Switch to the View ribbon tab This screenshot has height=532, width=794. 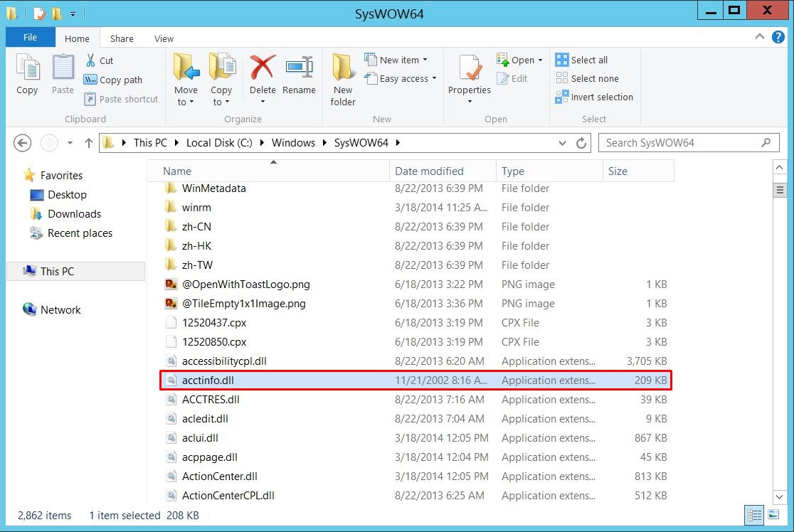point(164,38)
